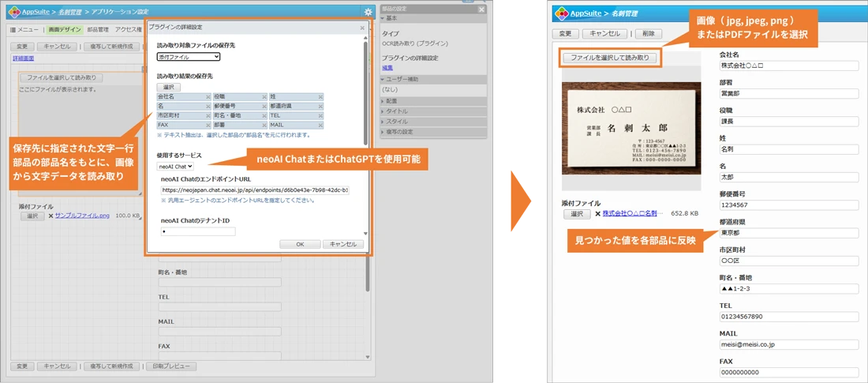Remove the 町名・番地 tag with its X

coord(264,116)
